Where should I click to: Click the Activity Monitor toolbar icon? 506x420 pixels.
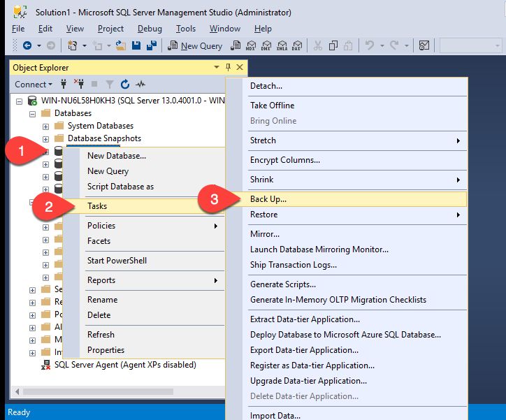(424, 45)
